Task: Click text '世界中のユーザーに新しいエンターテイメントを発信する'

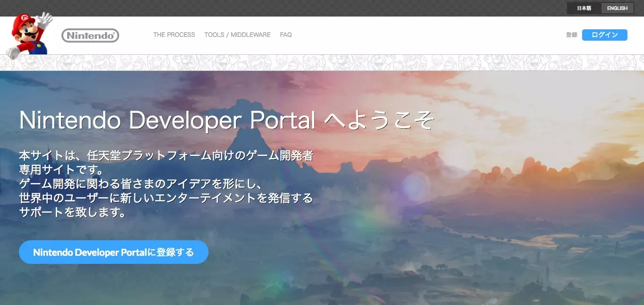Action: coord(166,198)
